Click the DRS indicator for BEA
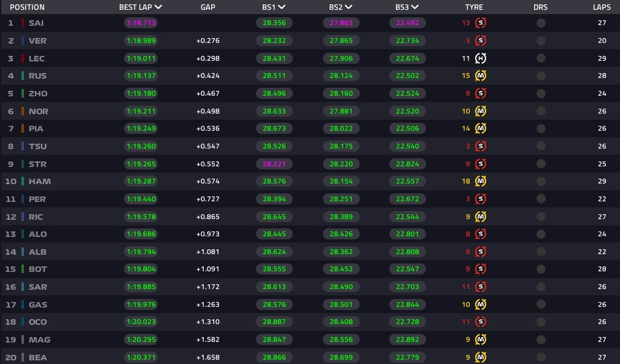 541,357
